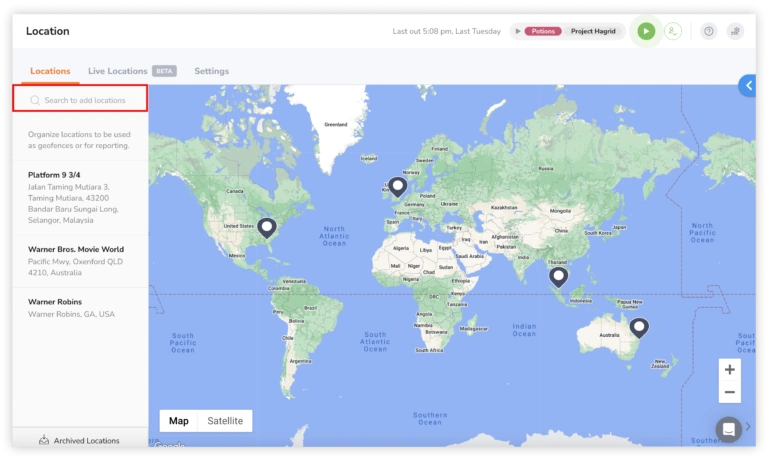Click the map pin over Malaysia
The height and width of the screenshot is (459, 768).
click(558, 277)
